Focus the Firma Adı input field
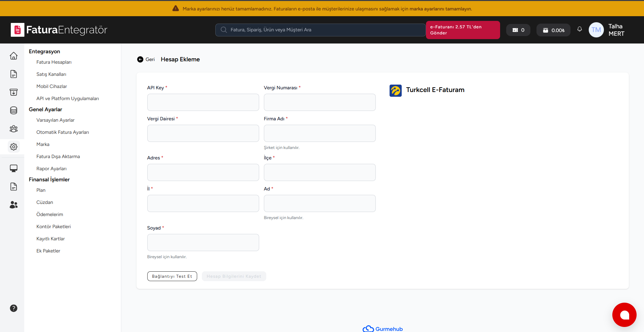The image size is (644, 332). click(x=320, y=133)
